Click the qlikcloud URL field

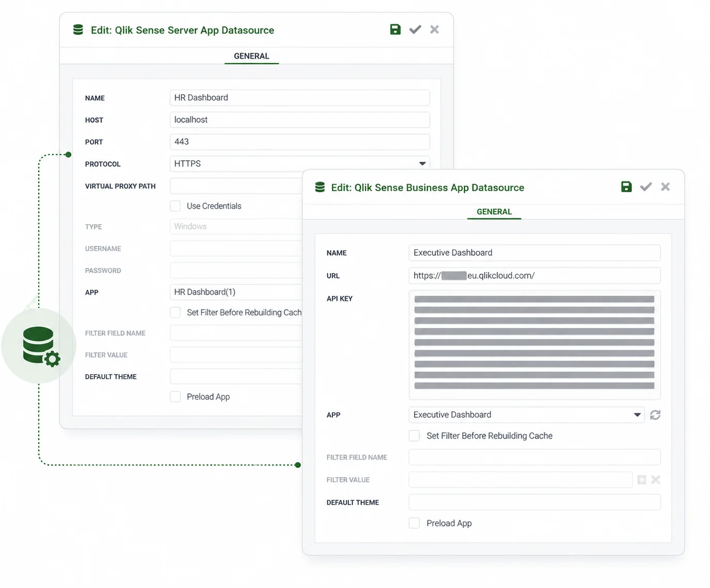pos(535,276)
